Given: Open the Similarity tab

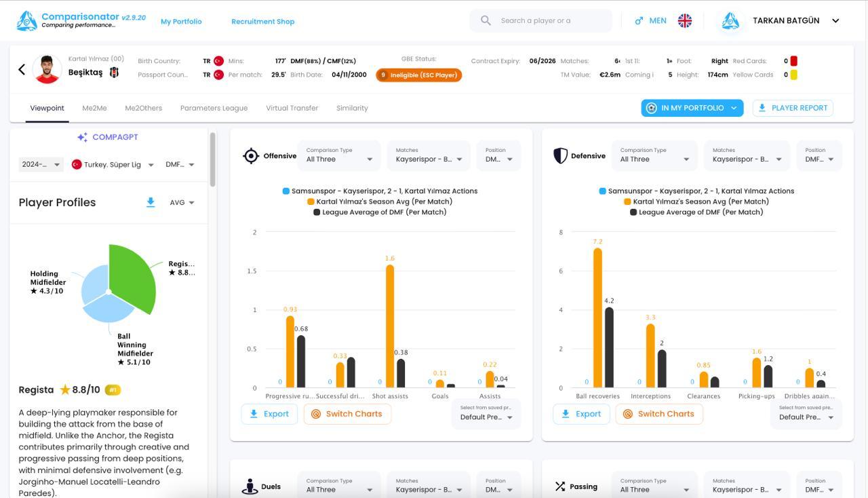Looking at the screenshot, I should pos(352,108).
